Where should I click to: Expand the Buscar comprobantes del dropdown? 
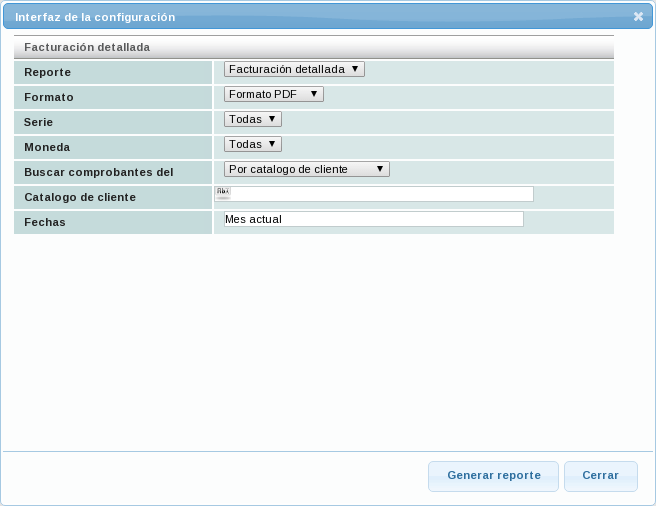tap(306, 169)
